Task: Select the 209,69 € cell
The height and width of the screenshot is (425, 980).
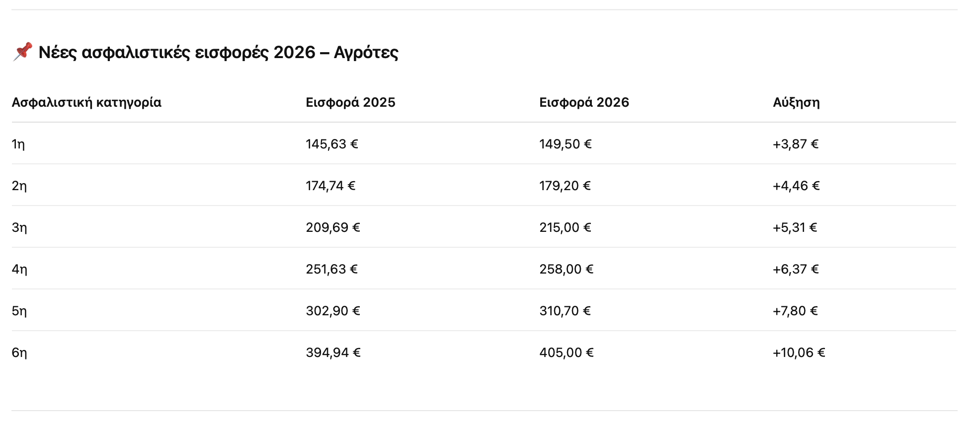Action: (332, 227)
